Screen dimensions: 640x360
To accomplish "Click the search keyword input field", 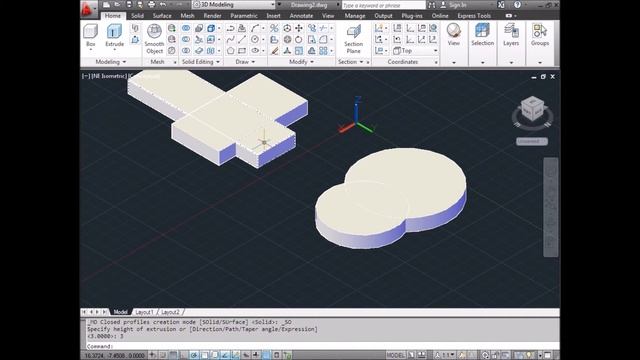I will 383,5.
